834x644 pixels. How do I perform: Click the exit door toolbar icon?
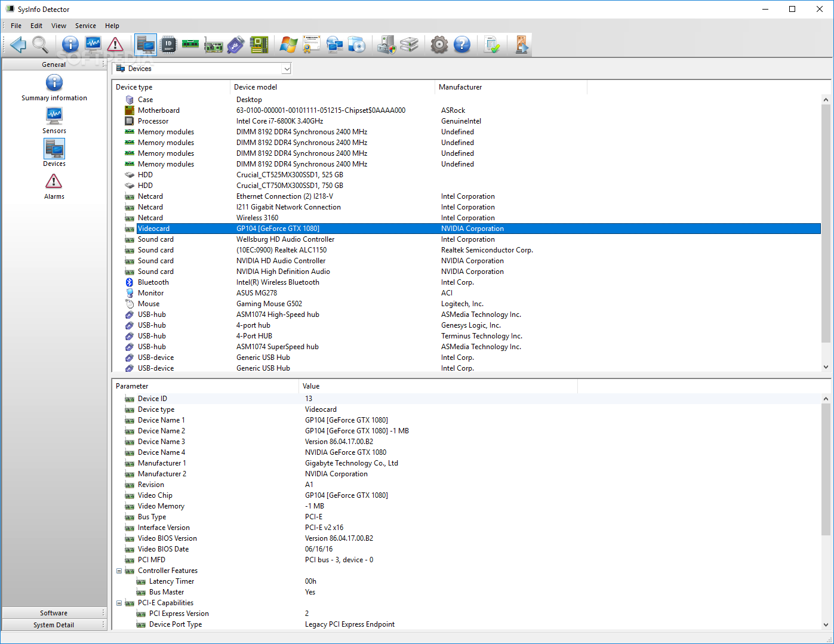point(522,44)
